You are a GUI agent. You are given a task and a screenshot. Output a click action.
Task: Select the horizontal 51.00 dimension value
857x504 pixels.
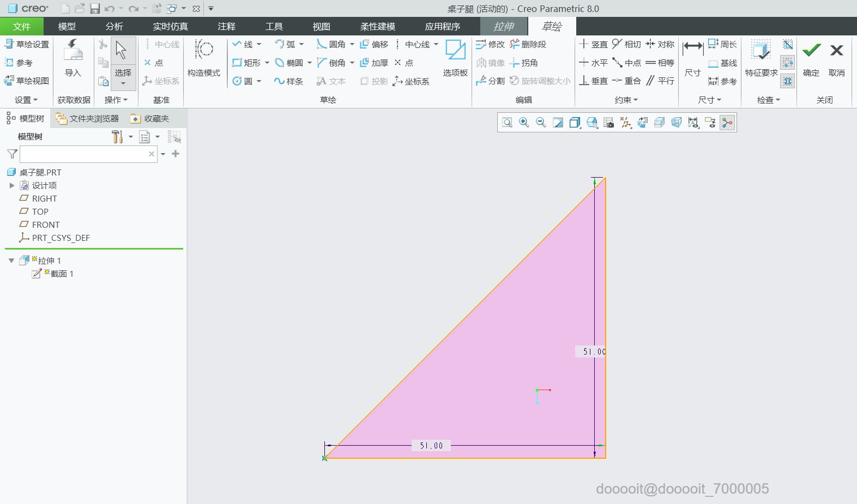click(431, 445)
